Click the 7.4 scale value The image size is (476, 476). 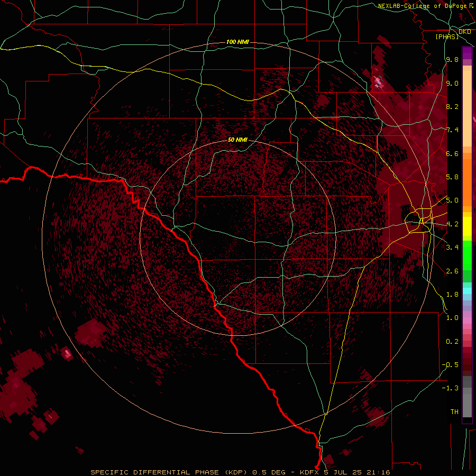coord(452,130)
